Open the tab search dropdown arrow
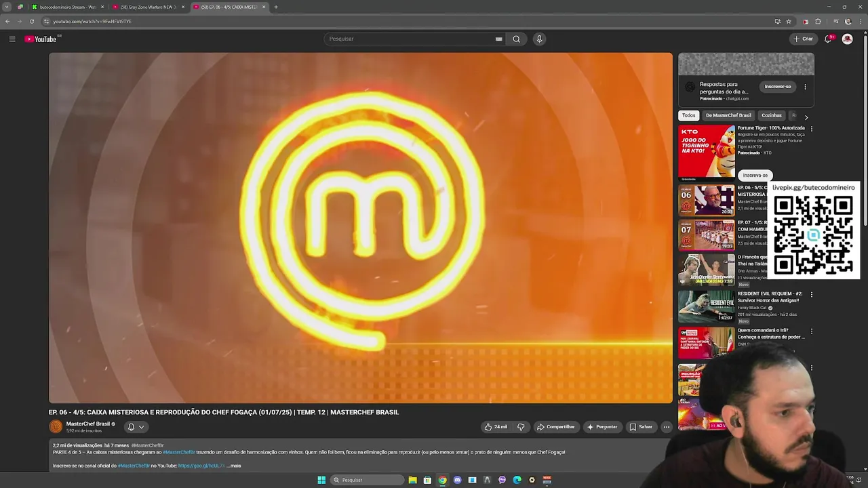Screen dimensions: 868x488 7,7
